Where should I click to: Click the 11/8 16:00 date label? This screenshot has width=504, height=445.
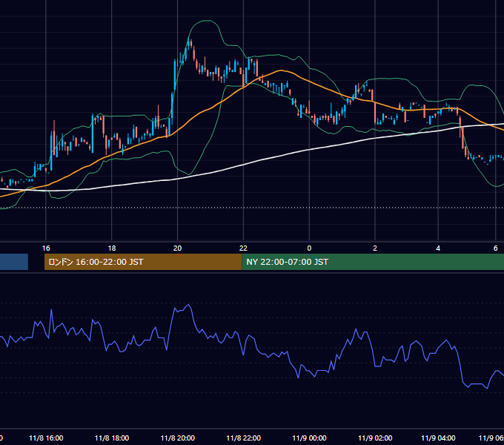[x=46, y=438]
